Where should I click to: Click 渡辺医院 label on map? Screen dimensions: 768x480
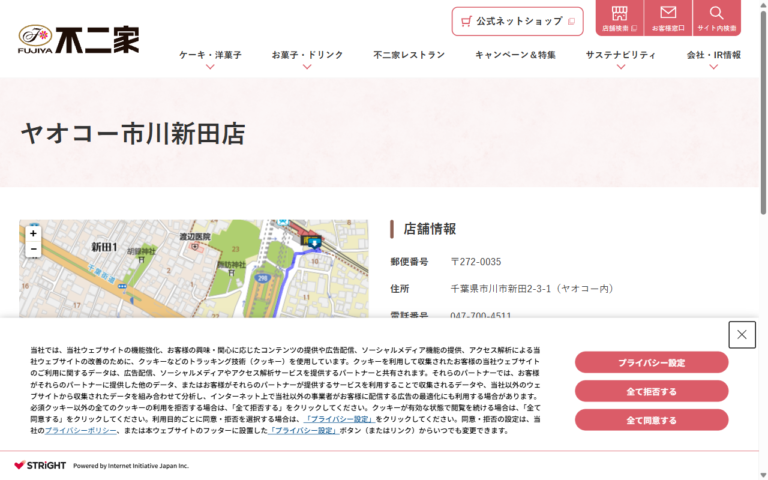point(194,237)
